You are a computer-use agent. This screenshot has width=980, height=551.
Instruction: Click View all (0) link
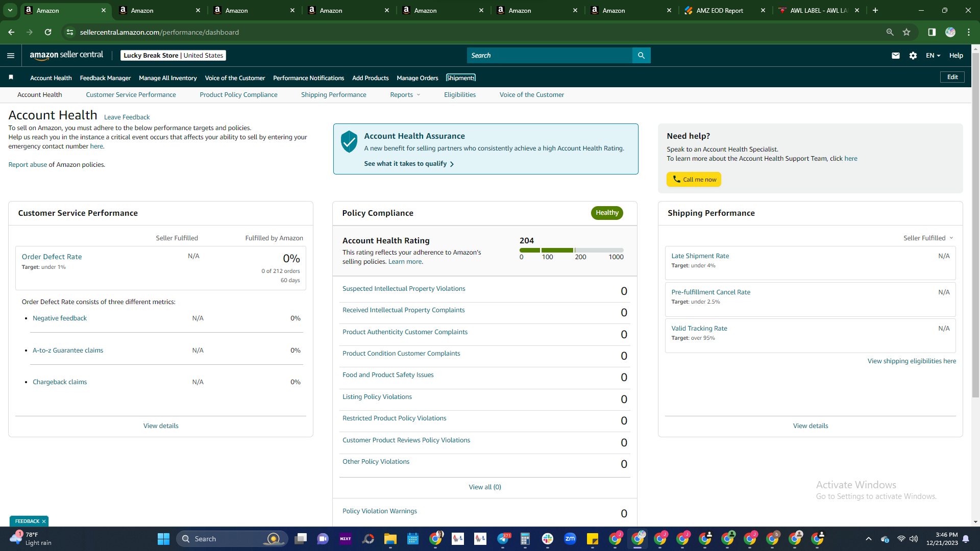pos(485,487)
